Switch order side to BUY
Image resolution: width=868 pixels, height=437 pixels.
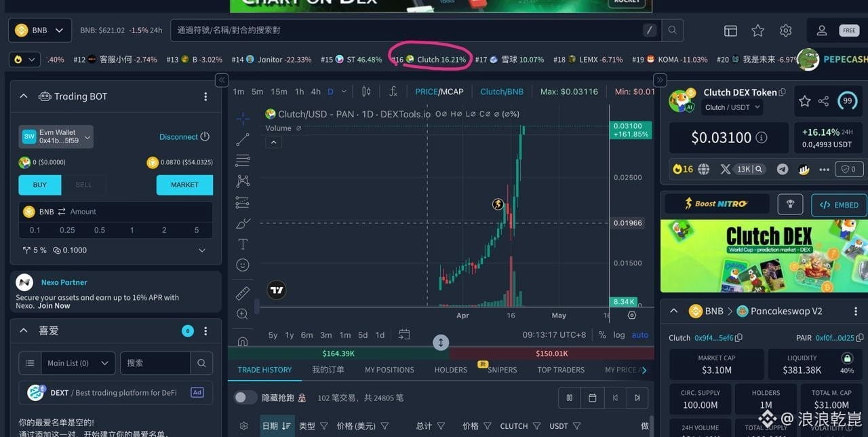click(x=40, y=185)
